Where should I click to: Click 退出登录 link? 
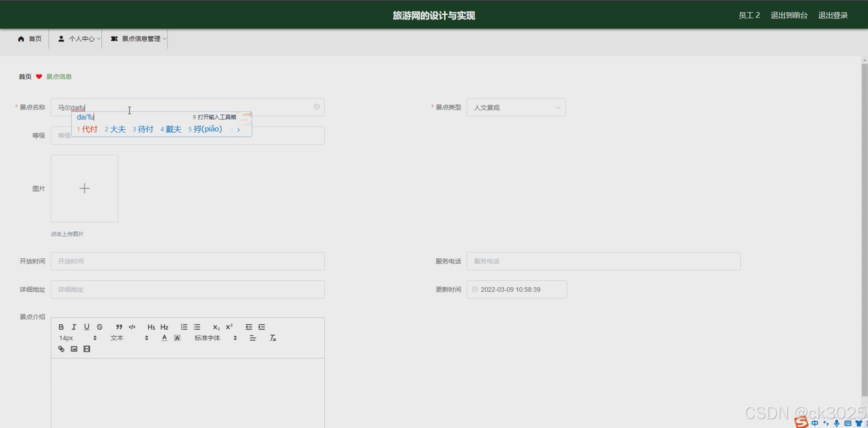tap(833, 15)
